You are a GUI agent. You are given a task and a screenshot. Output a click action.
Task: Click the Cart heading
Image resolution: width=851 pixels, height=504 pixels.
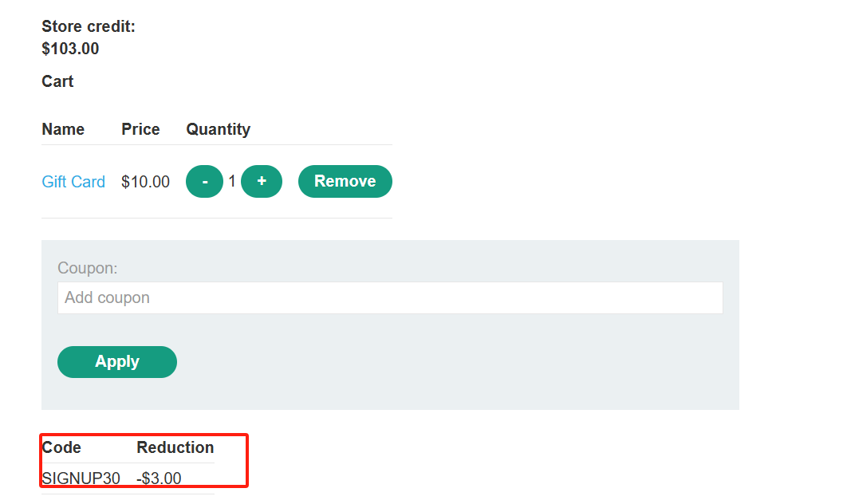click(x=57, y=81)
